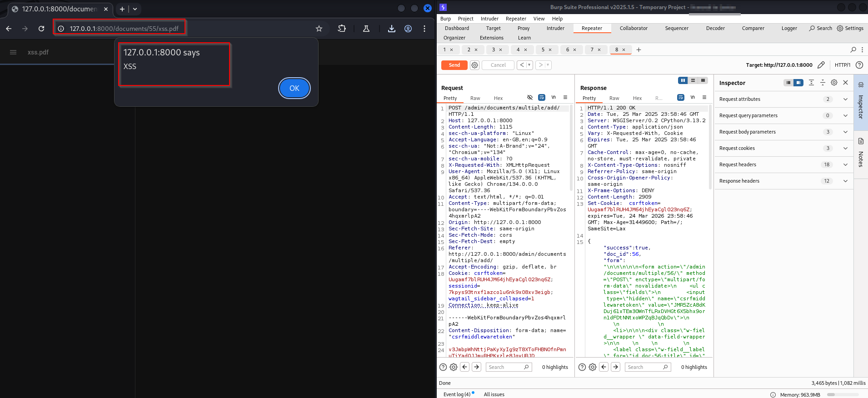The width and height of the screenshot is (868, 398).
Task: Open previous-request history dropdown arrow
Action: pyautogui.click(x=529, y=65)
